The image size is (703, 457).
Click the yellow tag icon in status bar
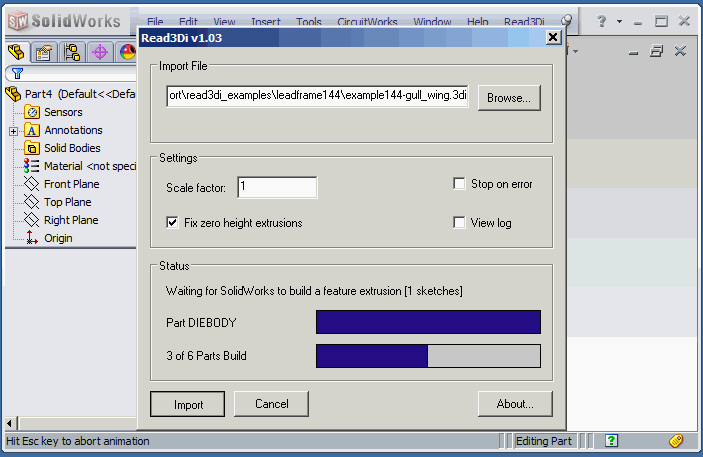tap(676, 441)
